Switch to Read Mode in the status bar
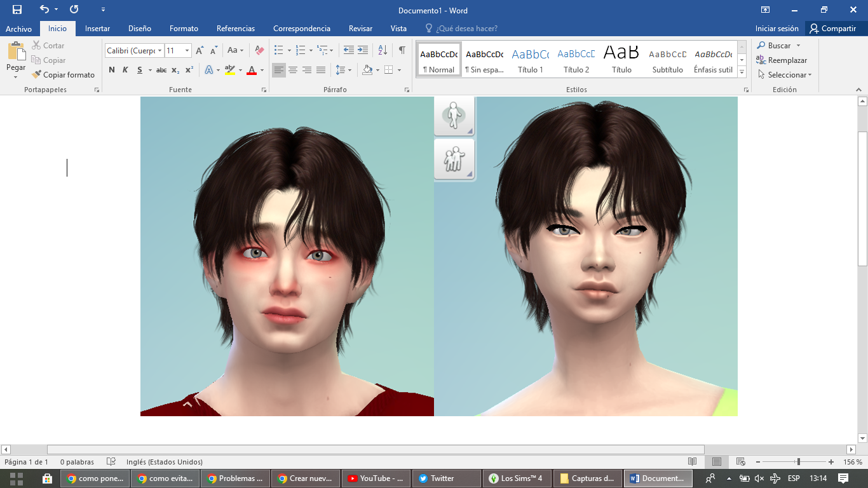The height and width of the screenshot is (488, 868). click(693, 462)
